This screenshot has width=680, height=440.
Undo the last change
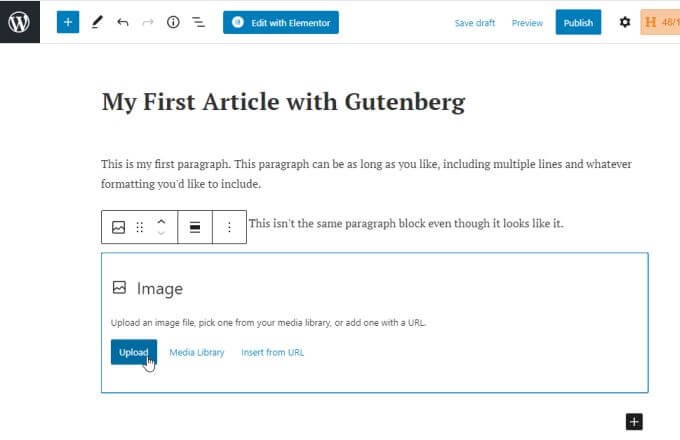click(122, 22)
